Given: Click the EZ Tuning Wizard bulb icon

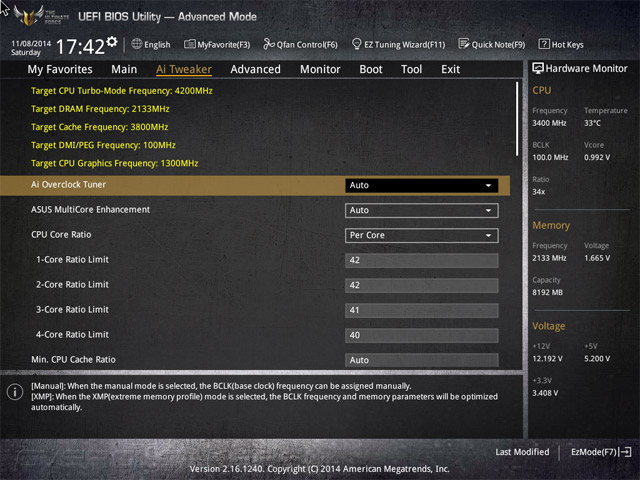Looking at the screenshot, I should (x=356, y=44).
